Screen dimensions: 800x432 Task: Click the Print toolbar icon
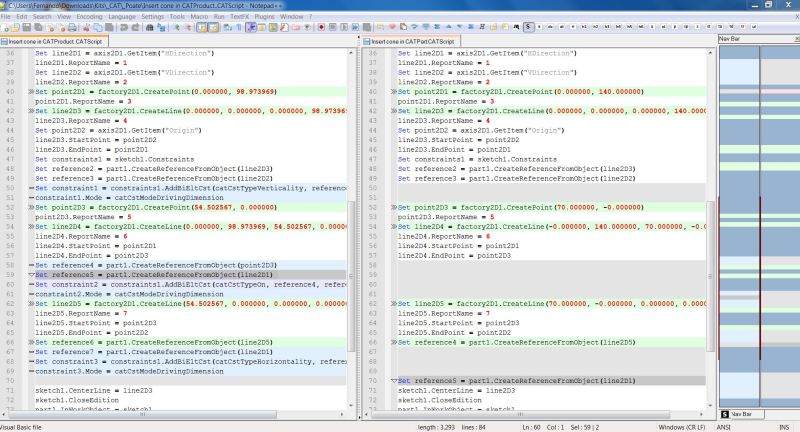[x=72, y=27]
